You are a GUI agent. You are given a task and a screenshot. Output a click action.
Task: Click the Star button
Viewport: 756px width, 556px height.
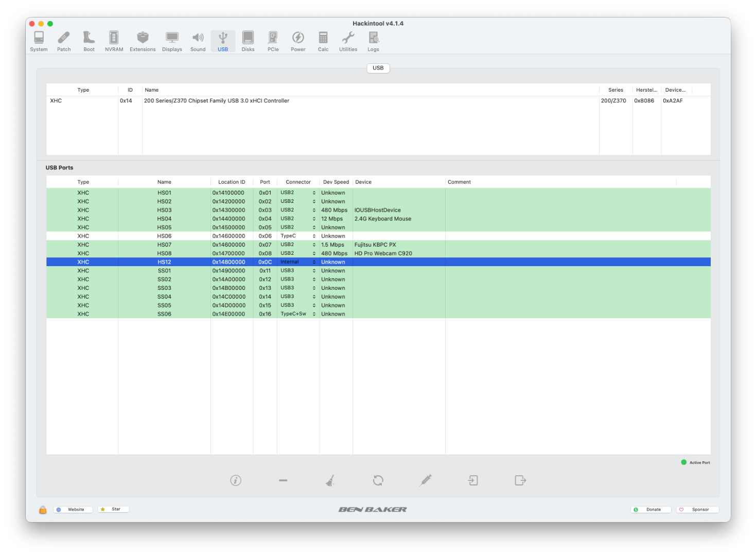pyautogui.click(x=113, y=510)
